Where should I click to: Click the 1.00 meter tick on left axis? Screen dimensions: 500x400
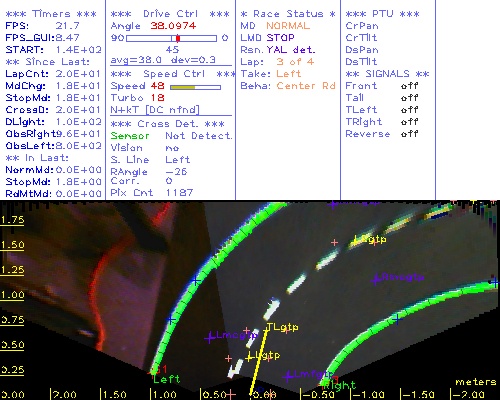click(x=12, y=295)
